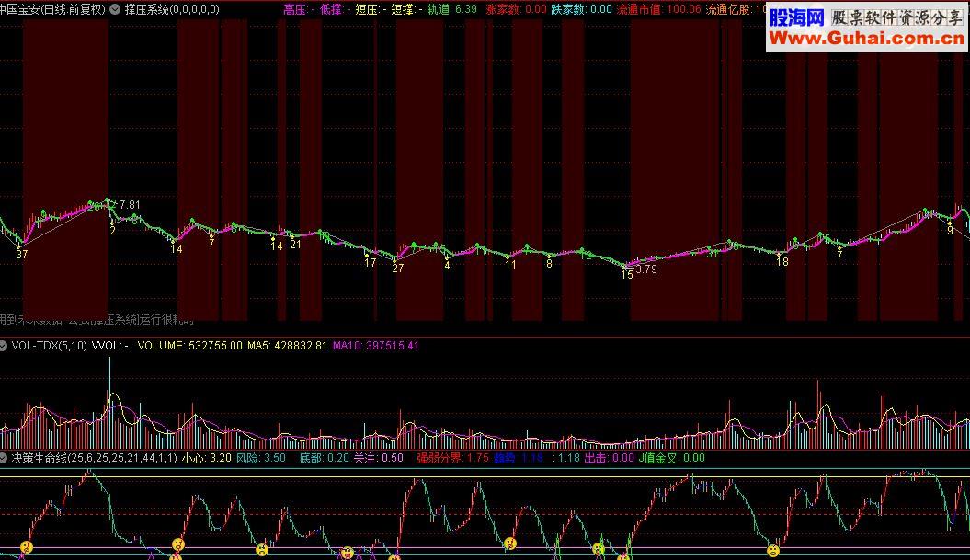
Task: Click the 风险: 3.50 value
Action: pyautogui.click(x=261, y=459)
